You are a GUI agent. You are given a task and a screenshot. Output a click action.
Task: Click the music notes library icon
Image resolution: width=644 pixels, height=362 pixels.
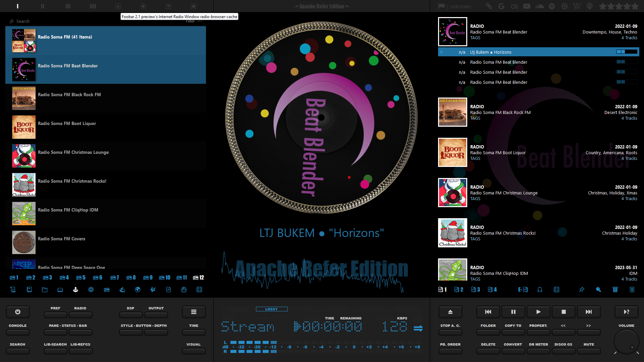pyautogui.click(x=153, y=290)
